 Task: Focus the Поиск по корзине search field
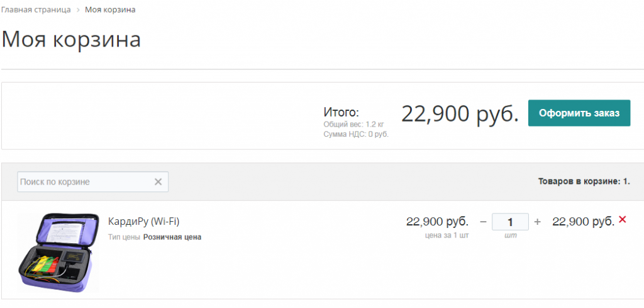pyautogui.click(x=85, y=182)
